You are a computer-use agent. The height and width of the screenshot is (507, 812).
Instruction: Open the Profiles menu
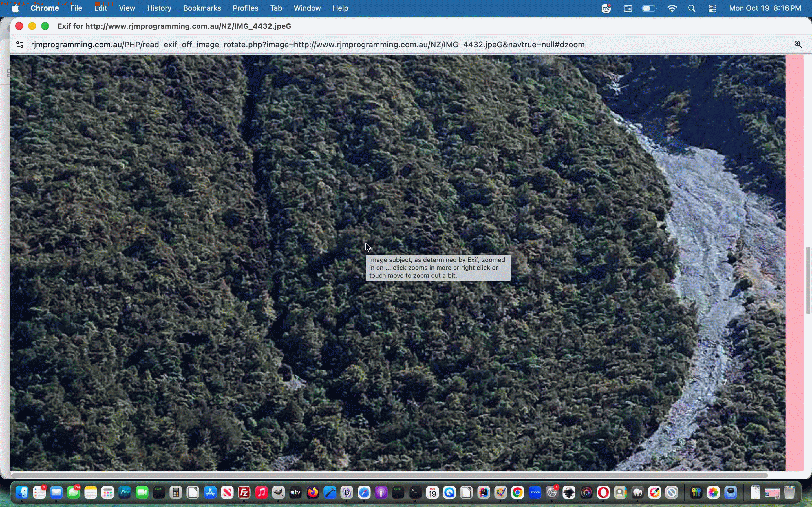click(246, 8)
